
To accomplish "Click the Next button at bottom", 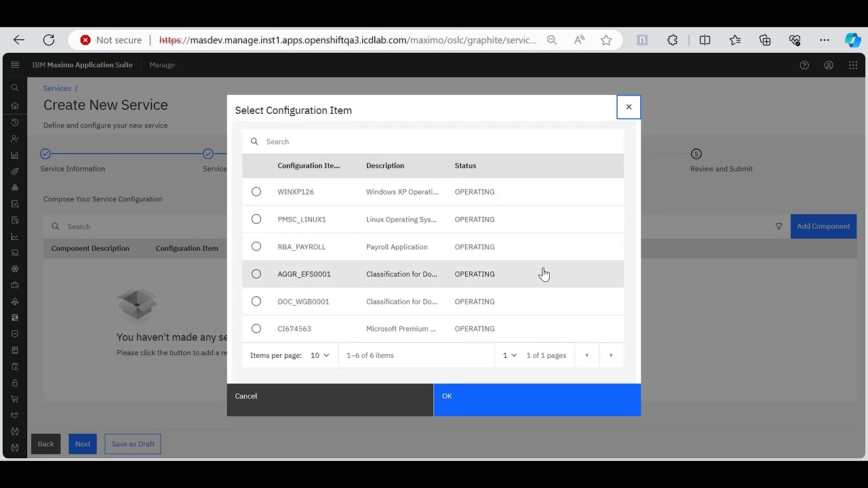I will pyautogui.click(x=83, y=444).
